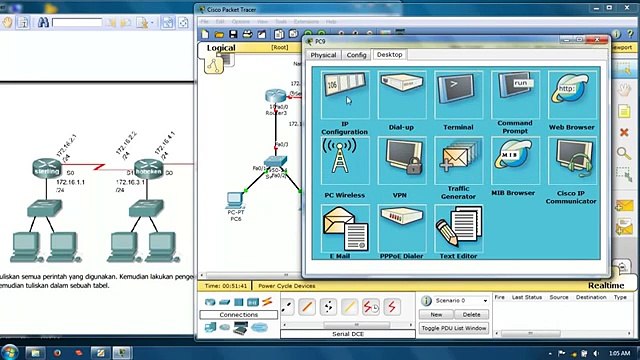Image resolution: width=640 pixels, height=360 pixels.
Task: Open the Activity Wizard toolbar icon
Action: point(262,34)
